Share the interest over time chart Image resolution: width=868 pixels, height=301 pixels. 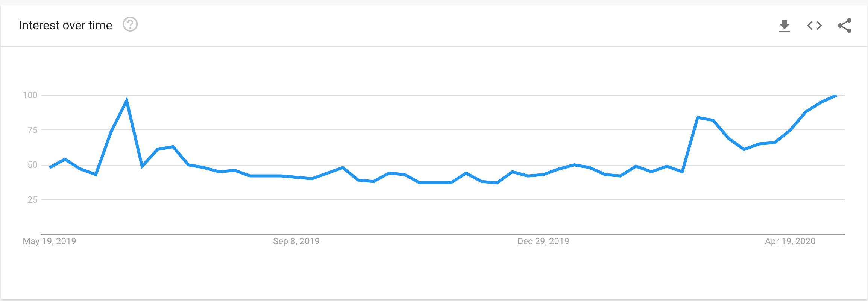[844, 26]
